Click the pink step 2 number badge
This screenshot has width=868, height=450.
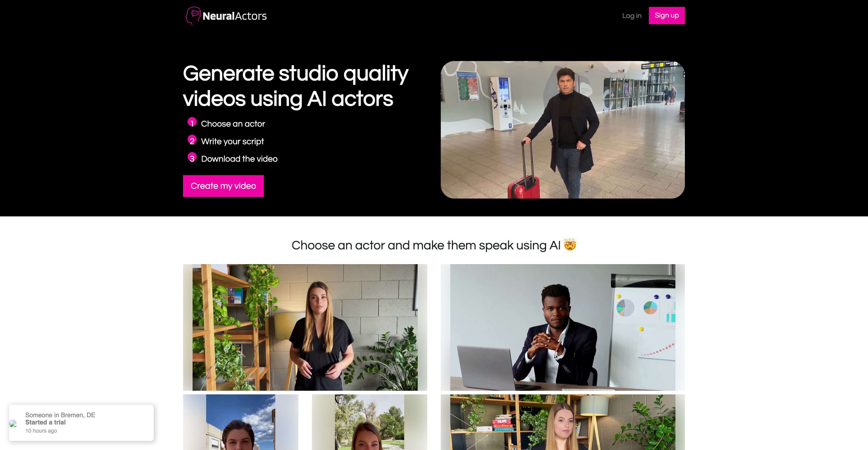click(192, 140)
